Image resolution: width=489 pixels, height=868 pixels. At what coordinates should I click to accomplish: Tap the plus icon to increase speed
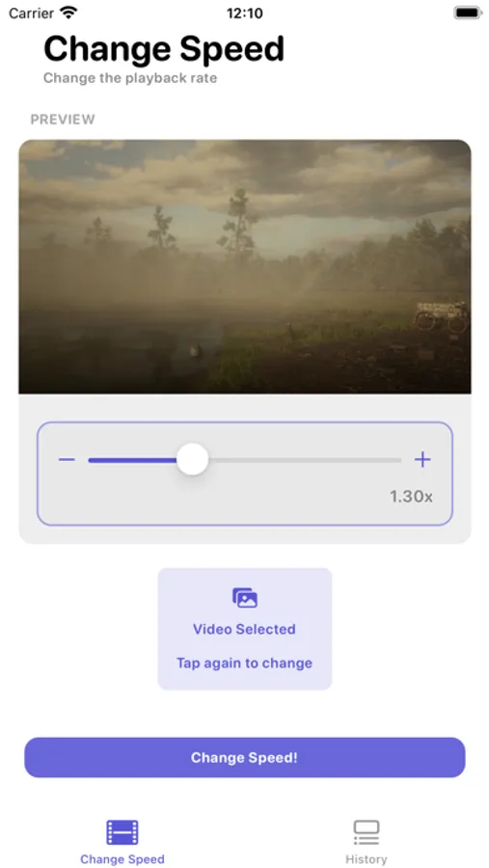422,459
